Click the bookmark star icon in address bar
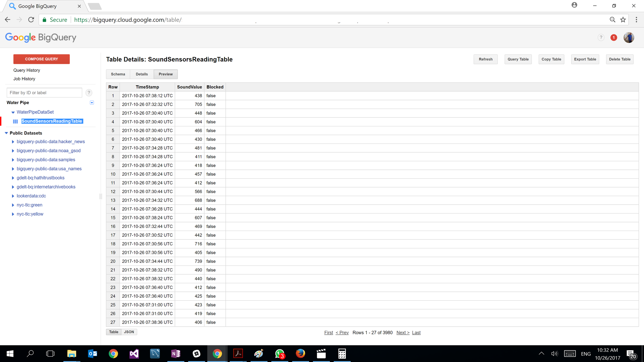The height and width of the screenshot is (362, 644). coord(623,20)
